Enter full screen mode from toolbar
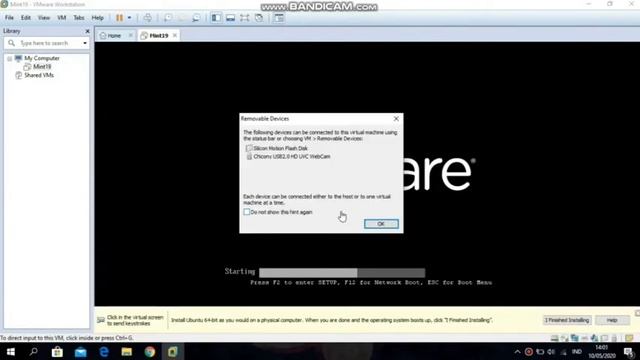 coord(244,18)
